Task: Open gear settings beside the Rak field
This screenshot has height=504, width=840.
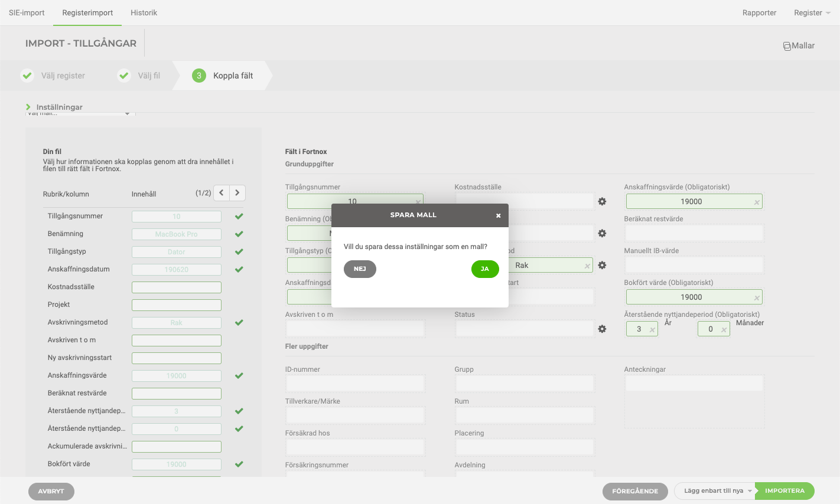Action: click(602, 266)
